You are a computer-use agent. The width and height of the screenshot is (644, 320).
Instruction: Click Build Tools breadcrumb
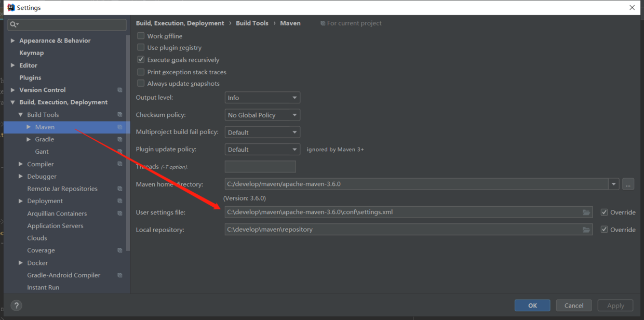pyautogui.click(x=252, y=23)
